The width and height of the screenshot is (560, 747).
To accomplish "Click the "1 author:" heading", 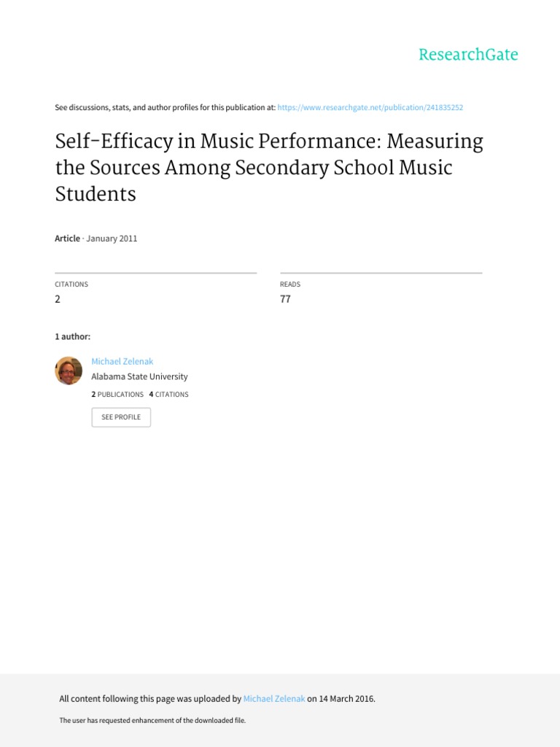I will [x=73, y=336].
